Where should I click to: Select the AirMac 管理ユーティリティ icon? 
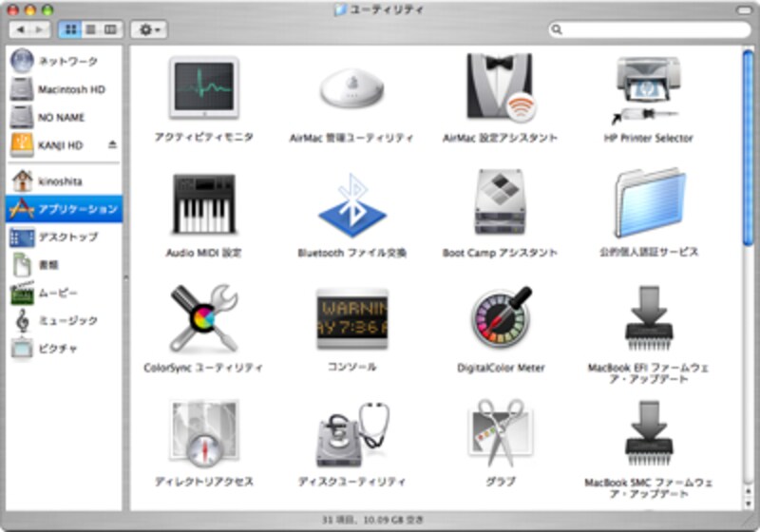click(351, 89)
